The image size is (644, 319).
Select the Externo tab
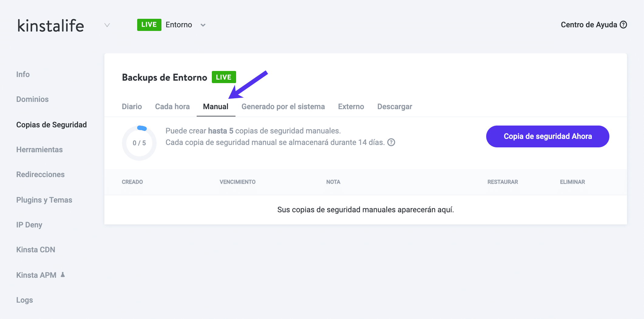351,106
